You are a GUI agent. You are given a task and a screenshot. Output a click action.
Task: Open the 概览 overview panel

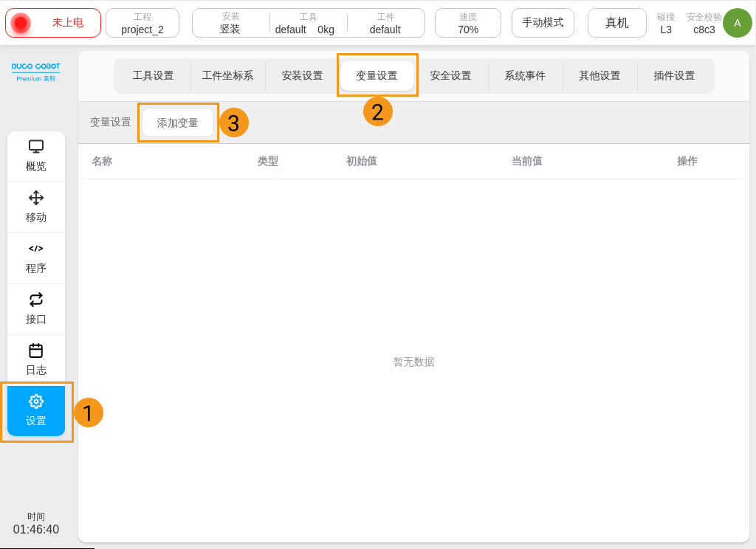[36, 155]
